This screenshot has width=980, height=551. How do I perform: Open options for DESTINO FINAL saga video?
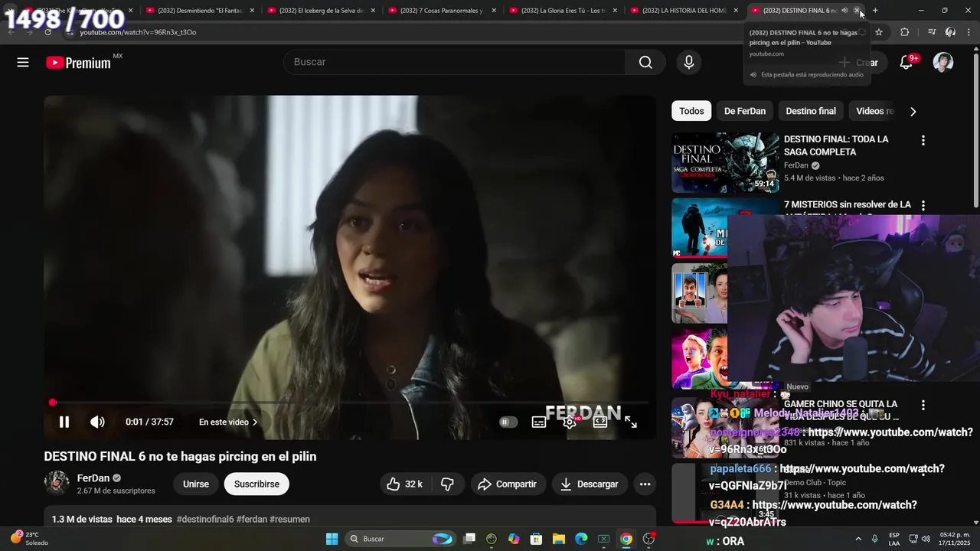pyautogui.click(x=923, y=141)
